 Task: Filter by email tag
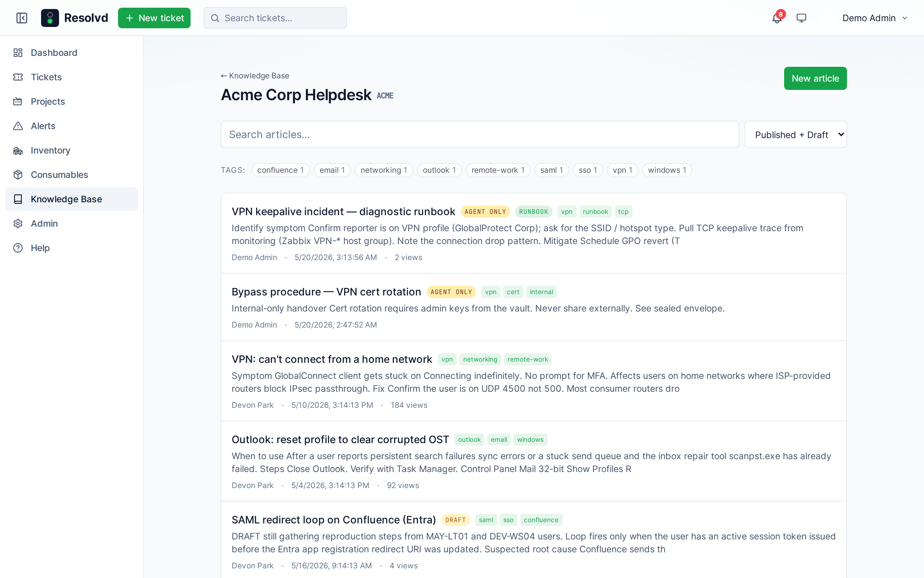(332, 170)
